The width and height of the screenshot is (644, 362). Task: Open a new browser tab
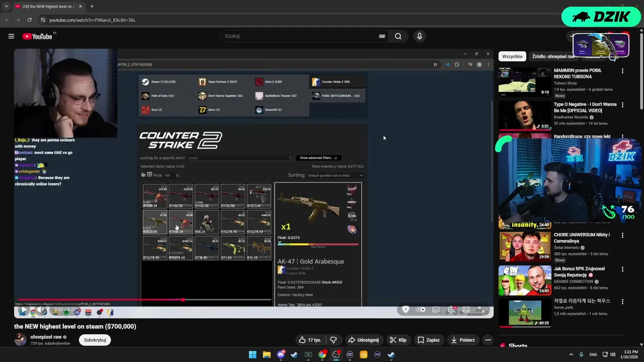point(92,7)
